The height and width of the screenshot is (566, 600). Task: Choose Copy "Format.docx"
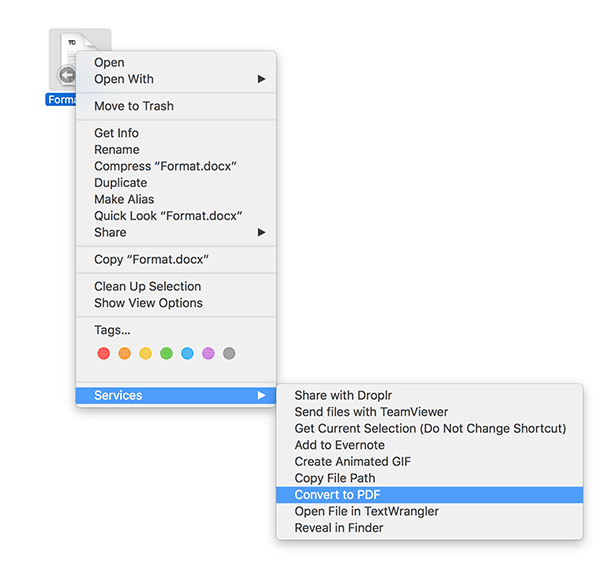coord(176,259)
